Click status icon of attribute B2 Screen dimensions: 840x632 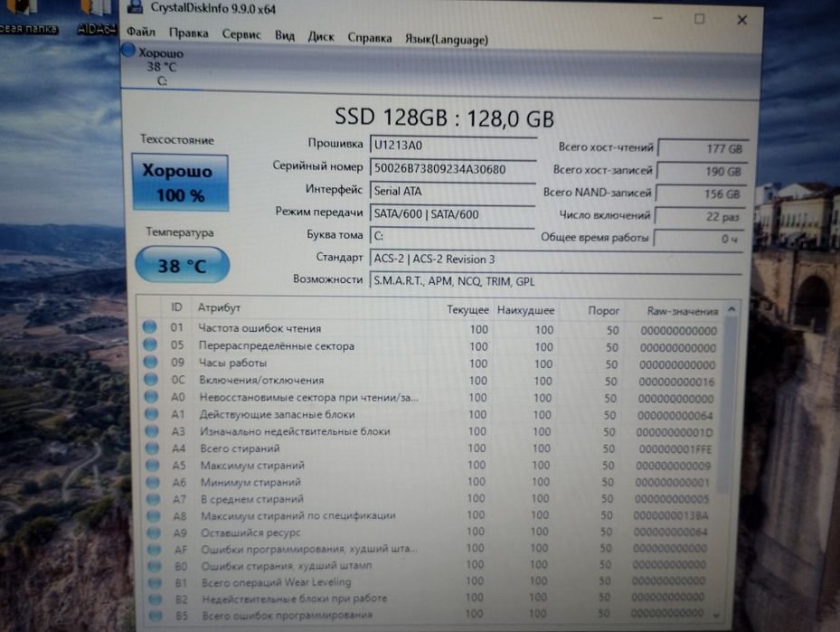coord(156,599)
